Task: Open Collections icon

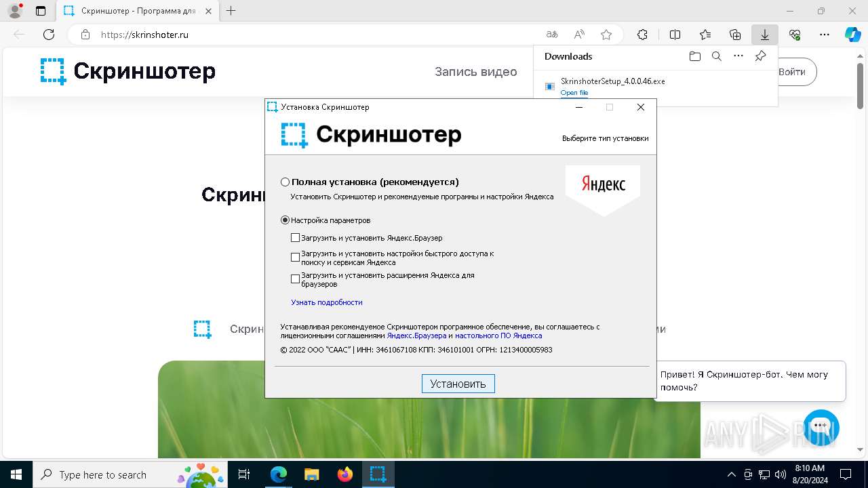Action: (735, 35)
